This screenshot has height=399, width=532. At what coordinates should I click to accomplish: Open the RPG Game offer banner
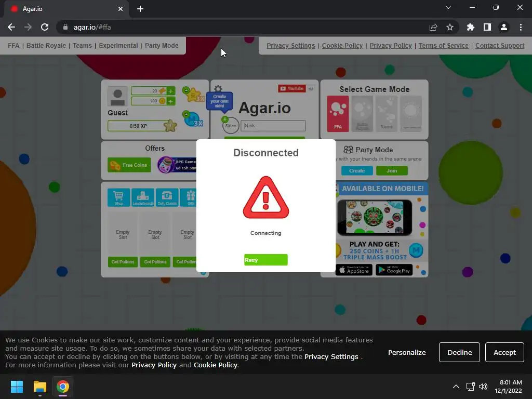coord(177,165)
